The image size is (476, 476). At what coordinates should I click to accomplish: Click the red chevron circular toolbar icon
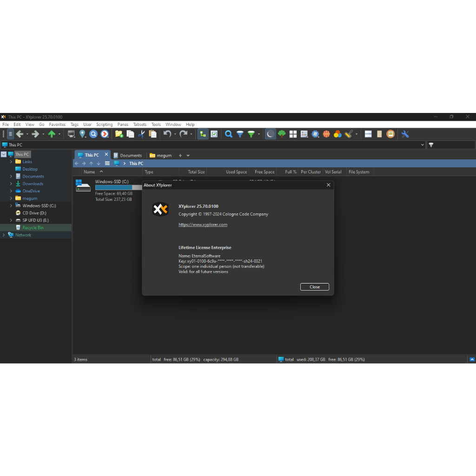point(105,134)
